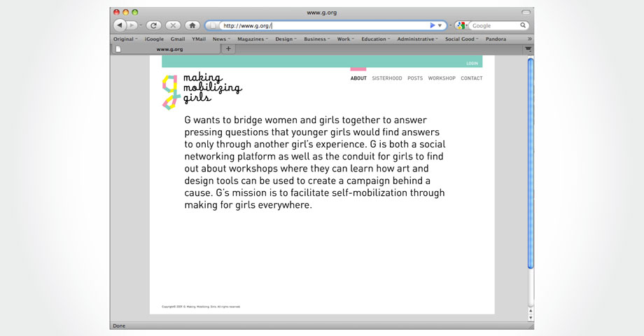This screenshot has width=644, height=336.
Task: Click the Google search engine icon
Action: tap(461, 25)
